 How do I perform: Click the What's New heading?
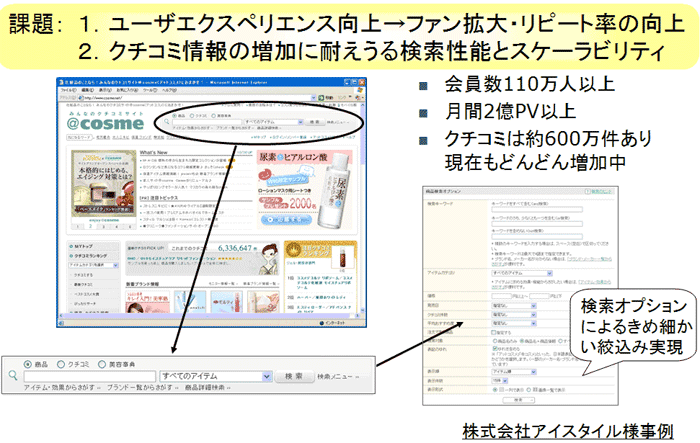point(154,153)
